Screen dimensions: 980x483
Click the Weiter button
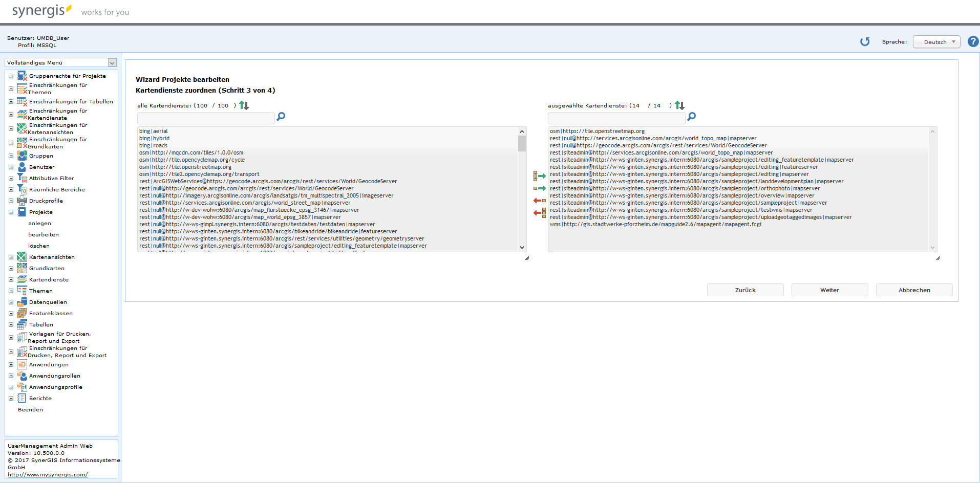829,290
